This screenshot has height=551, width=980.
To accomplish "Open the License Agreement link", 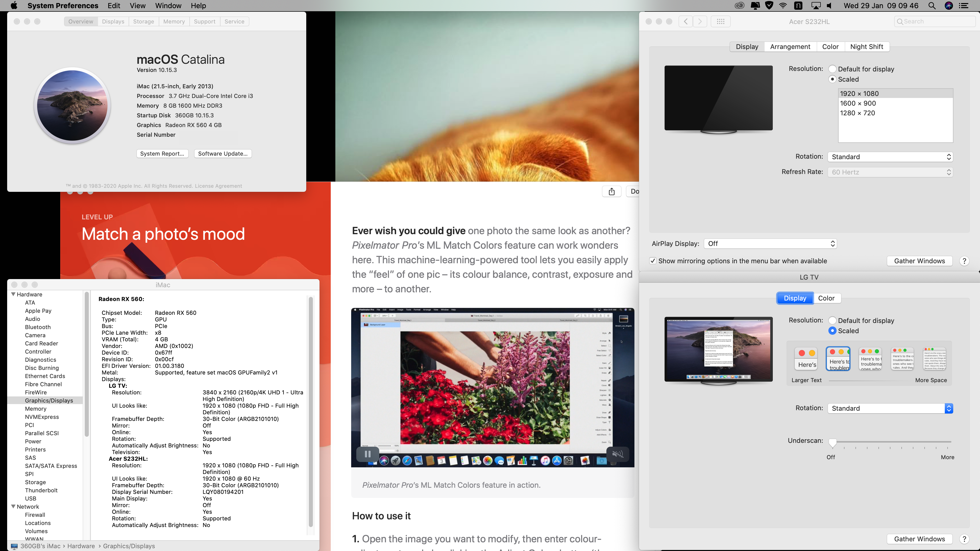I will point(218,186).
